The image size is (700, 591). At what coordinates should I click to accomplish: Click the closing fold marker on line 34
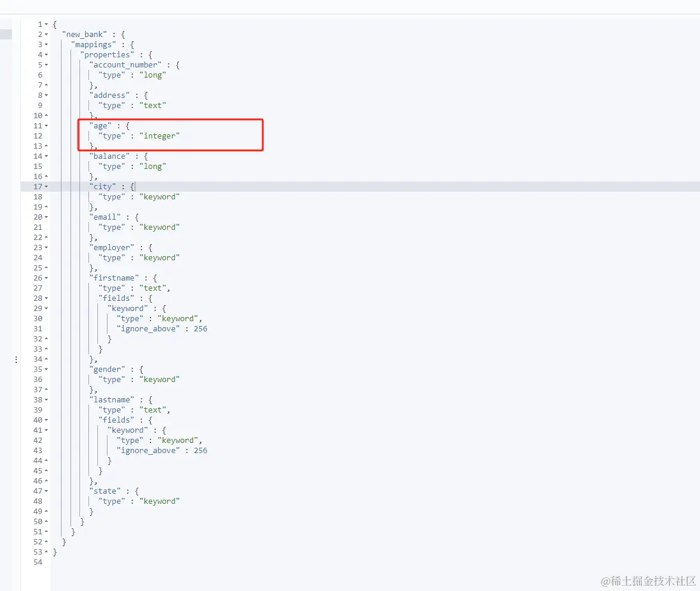pyautogui.click(x=47, y=359)
